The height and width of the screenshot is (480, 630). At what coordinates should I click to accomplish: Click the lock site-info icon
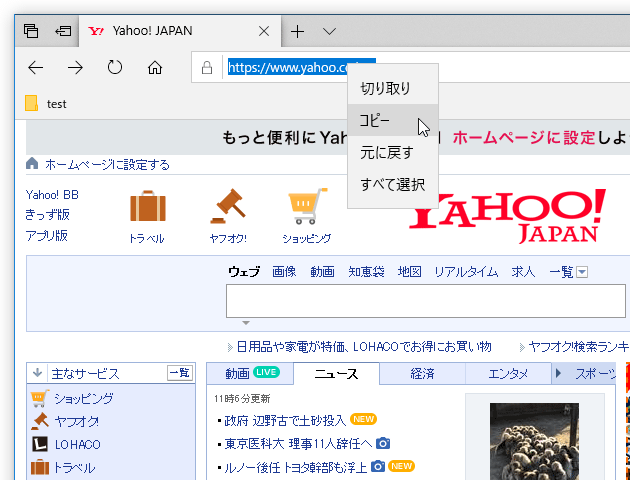[x=207, y=67]
